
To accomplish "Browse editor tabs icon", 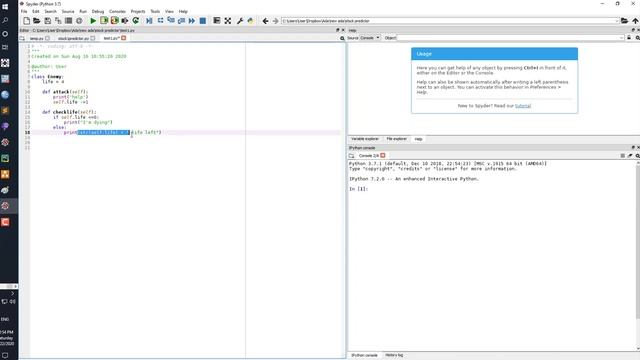I will [x=22, y=38].
